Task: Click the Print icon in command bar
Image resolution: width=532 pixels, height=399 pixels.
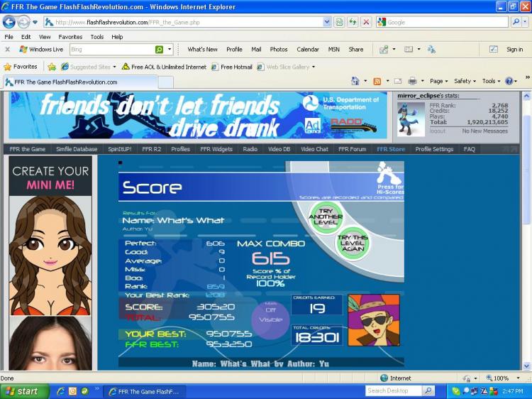Action: [412, 81]
